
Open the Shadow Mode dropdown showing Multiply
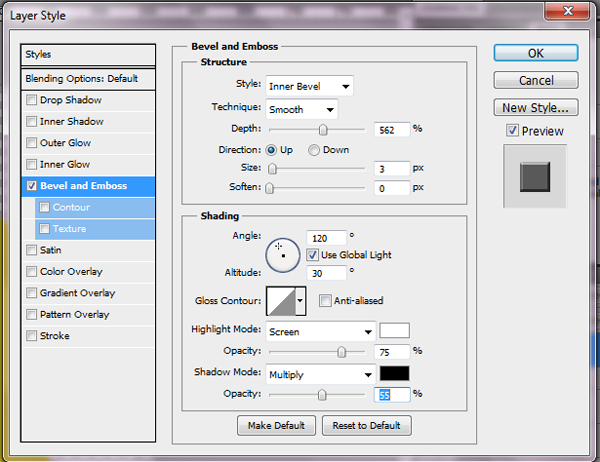(x=321, y=374)
